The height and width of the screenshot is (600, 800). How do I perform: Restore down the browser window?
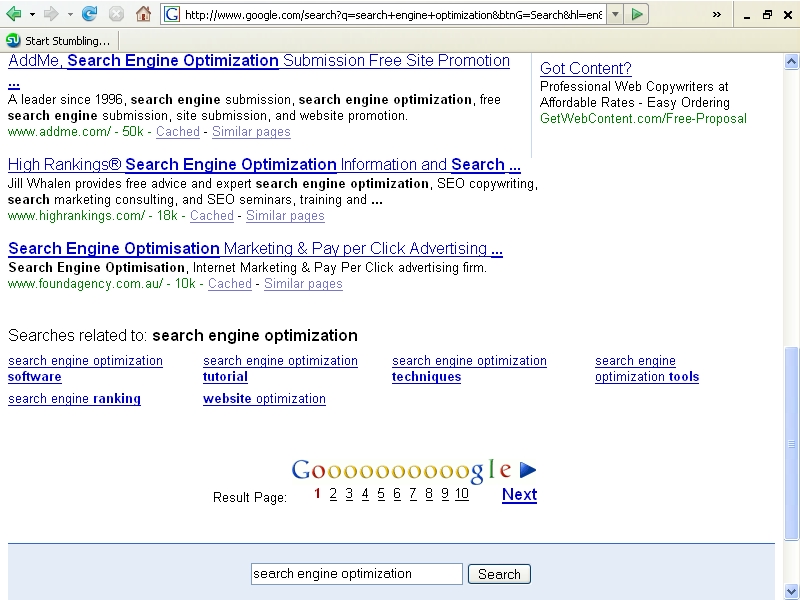coord(767,15)
